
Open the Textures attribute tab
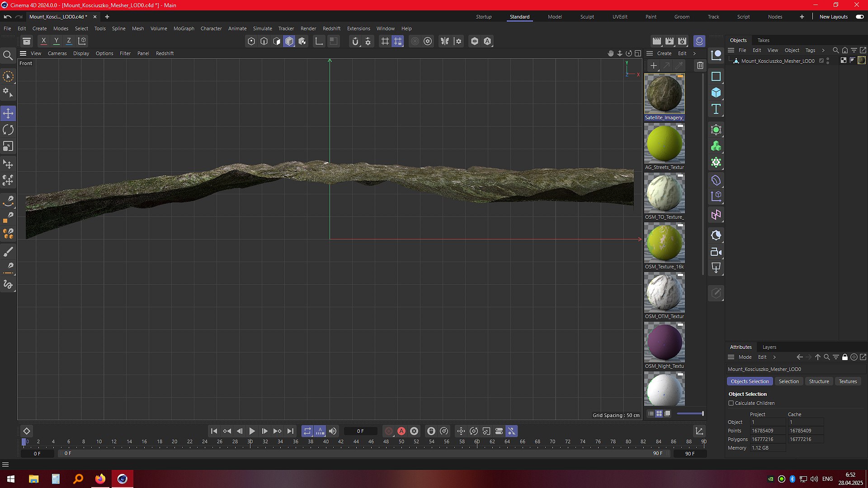coord(848,381)
